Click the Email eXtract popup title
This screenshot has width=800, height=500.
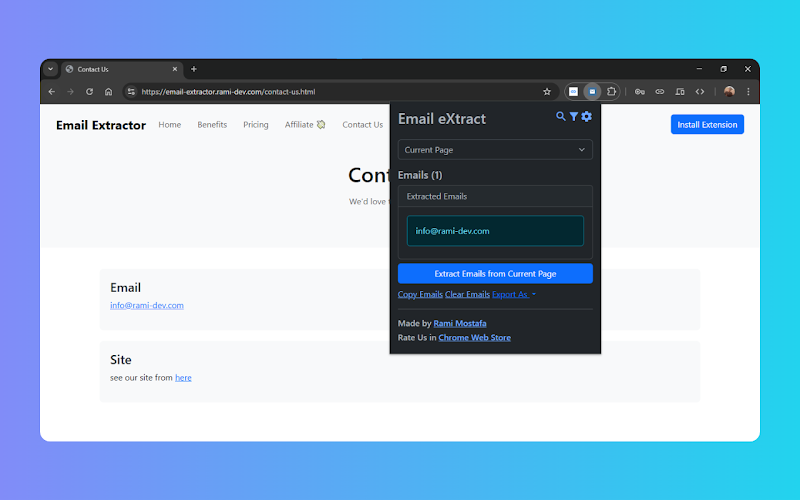point(442,119)
